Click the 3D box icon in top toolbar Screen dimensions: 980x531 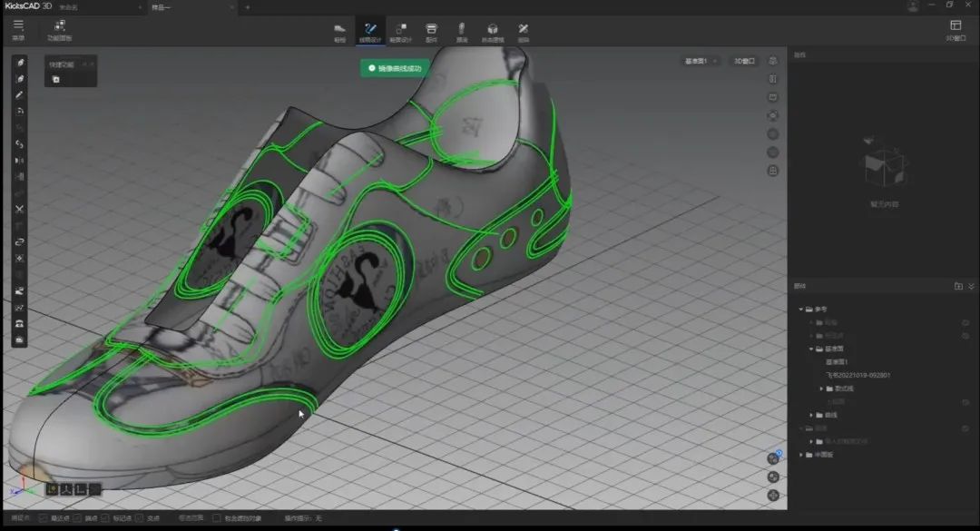[x=492, y=29]
